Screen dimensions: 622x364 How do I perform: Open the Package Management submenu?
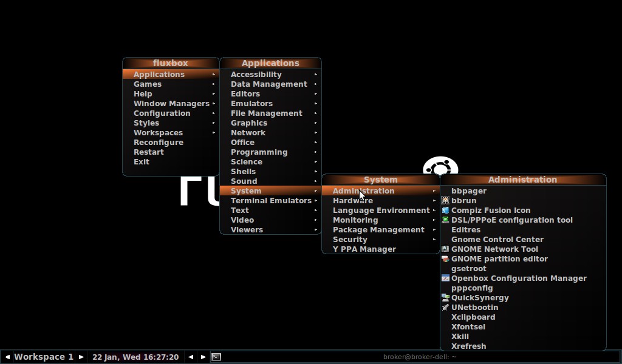pos(381,230)
